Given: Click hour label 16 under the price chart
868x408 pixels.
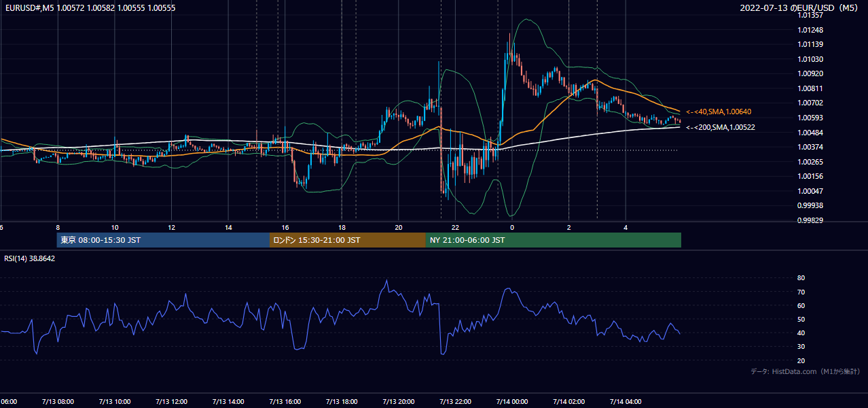Looking at the screenshot, I should point(285,228).
